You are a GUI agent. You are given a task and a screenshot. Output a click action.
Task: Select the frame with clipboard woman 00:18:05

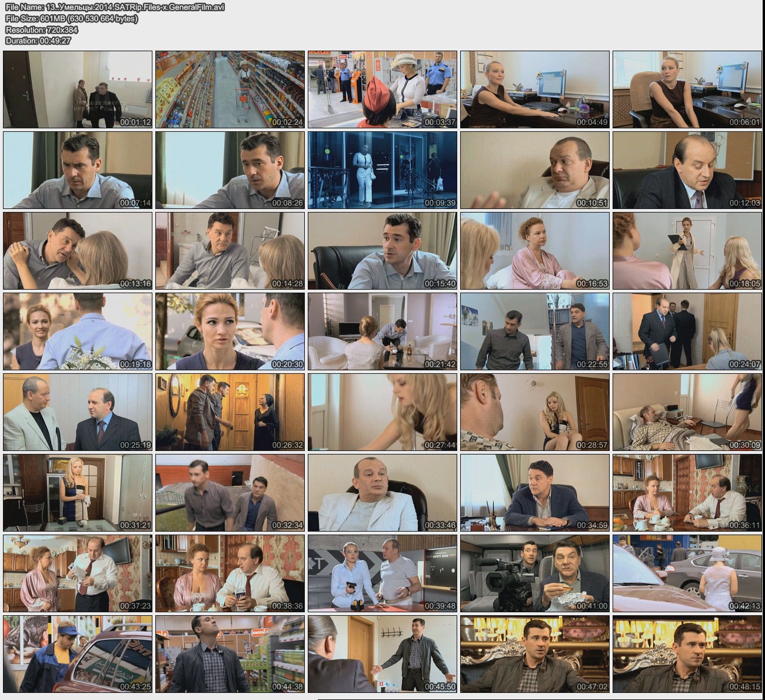pos(687,251)
